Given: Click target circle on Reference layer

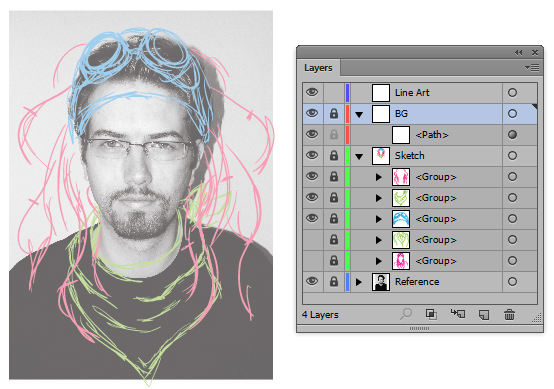Looking at the screenshot, I should 512,282.
